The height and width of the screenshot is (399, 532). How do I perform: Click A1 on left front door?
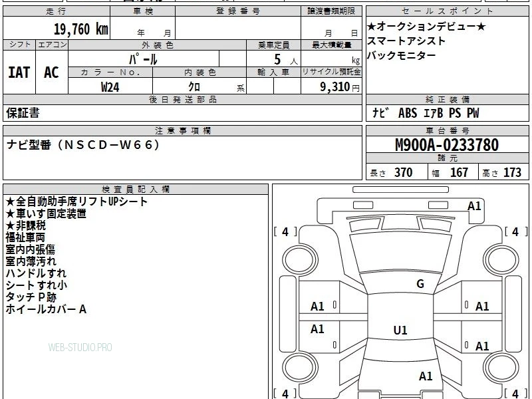tap(318, 307)
